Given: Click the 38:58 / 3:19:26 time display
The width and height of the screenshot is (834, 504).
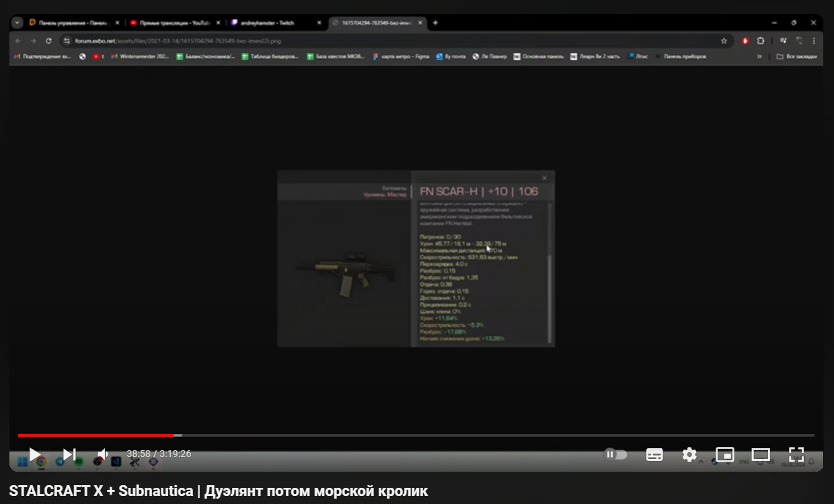Looking at the screenshot, I should [159, 454].
